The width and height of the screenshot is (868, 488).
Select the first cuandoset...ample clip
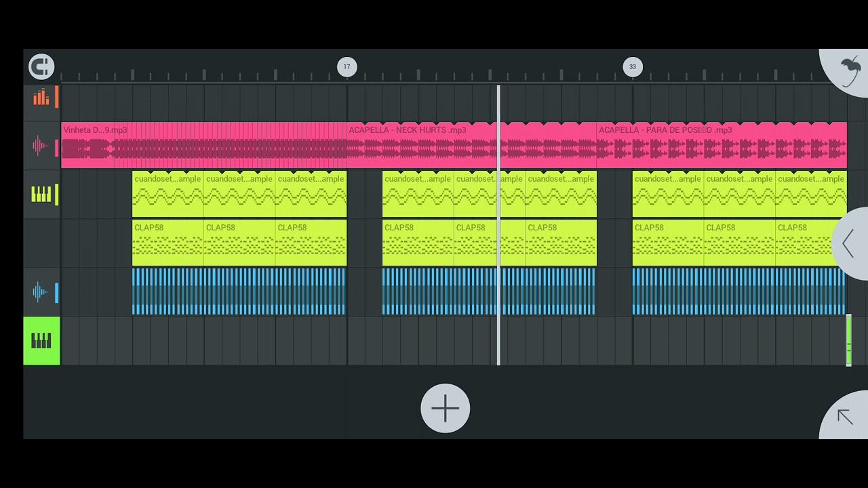pyautogui.click(x=167, y=195)
